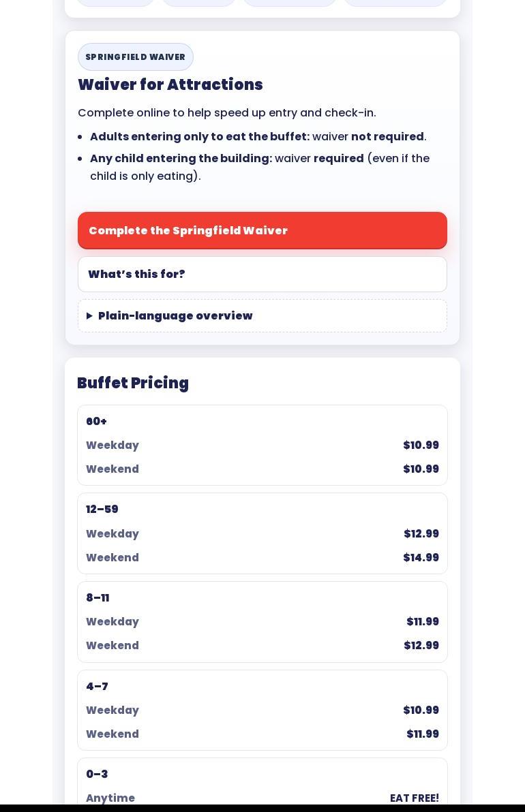Select the 0–3 age group label
Screen dimensions: 525x812
pyautogui.click(x=97, y=774)
